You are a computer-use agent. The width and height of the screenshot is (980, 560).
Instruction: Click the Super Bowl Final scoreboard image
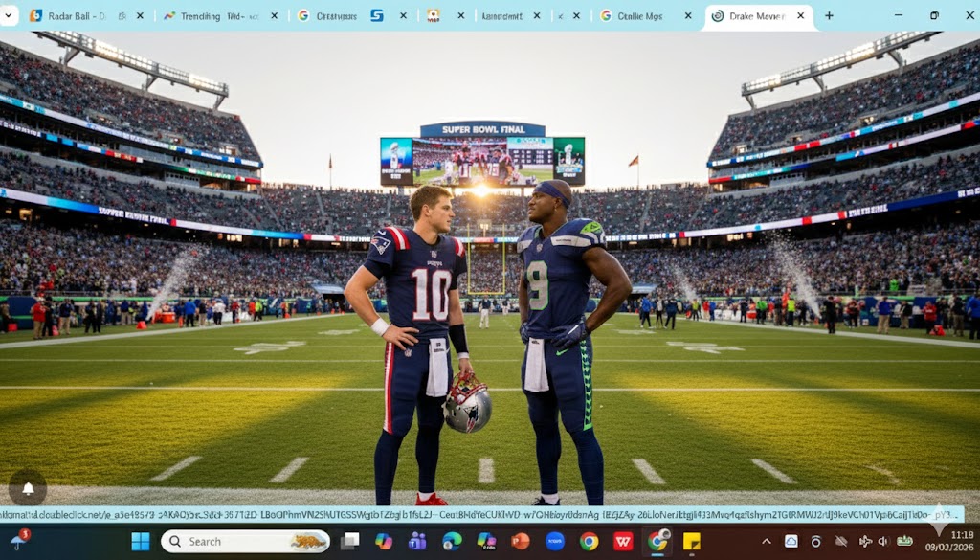click(x=482, y=154)
